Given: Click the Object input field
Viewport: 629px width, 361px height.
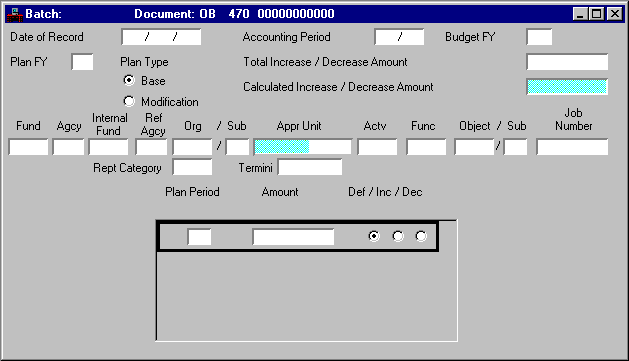Looking at the screenshot, I should click(474, 147).
